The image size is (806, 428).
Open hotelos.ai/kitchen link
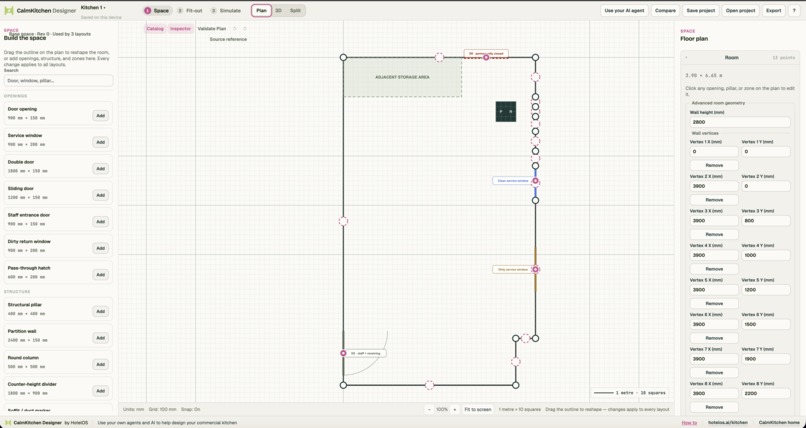727,422
